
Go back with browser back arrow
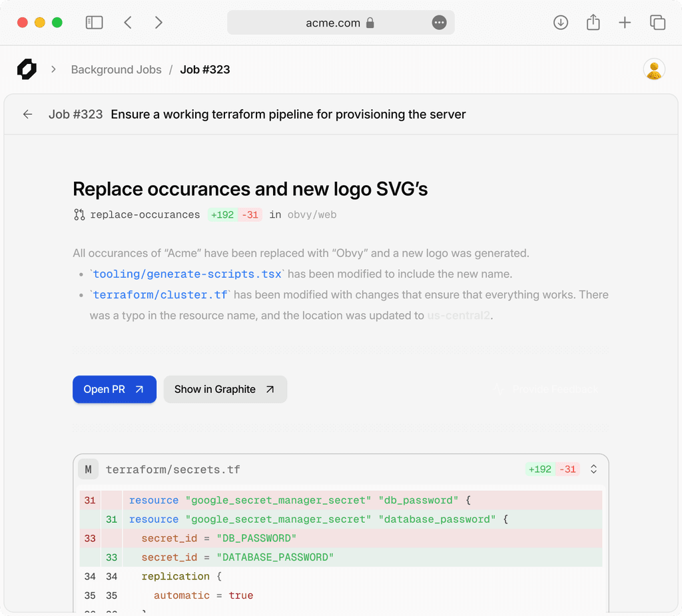(x=128, y=23)
